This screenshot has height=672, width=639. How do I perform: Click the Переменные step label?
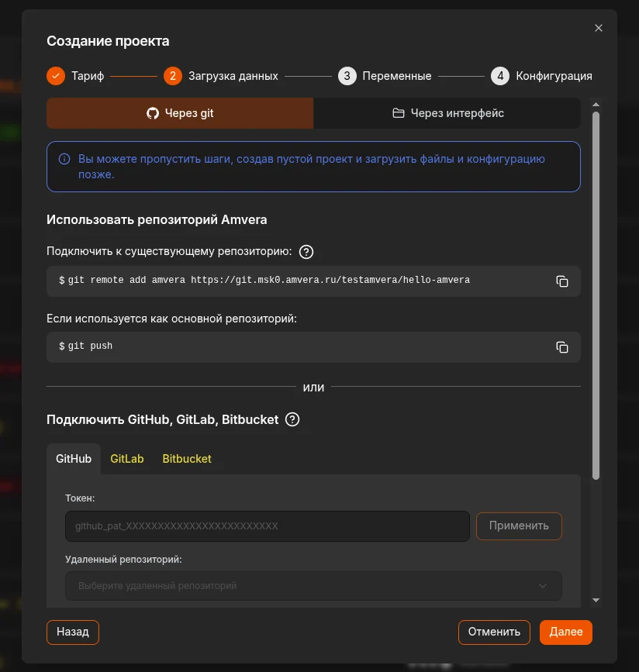(x=397, y=76)
